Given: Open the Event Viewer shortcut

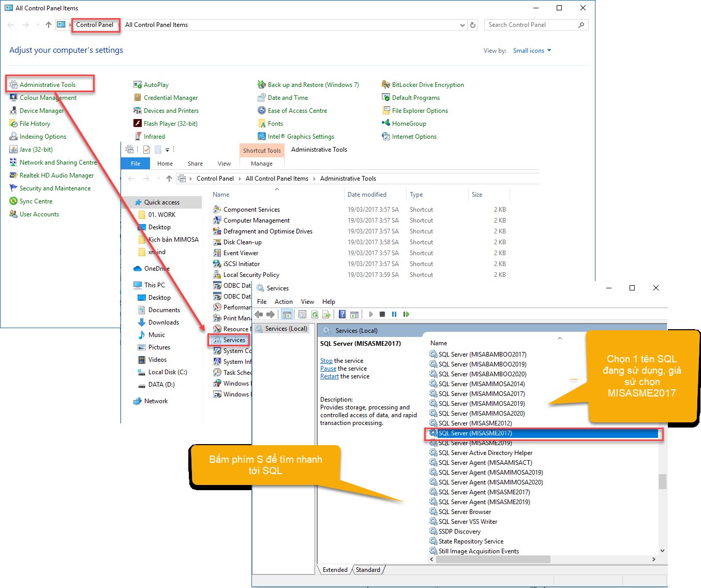Looking at the screenshot, I should click(241, 253).
